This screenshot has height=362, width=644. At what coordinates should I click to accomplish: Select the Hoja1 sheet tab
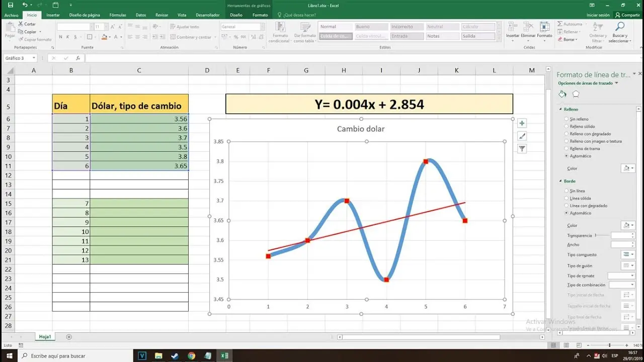(x=45, y=336)
